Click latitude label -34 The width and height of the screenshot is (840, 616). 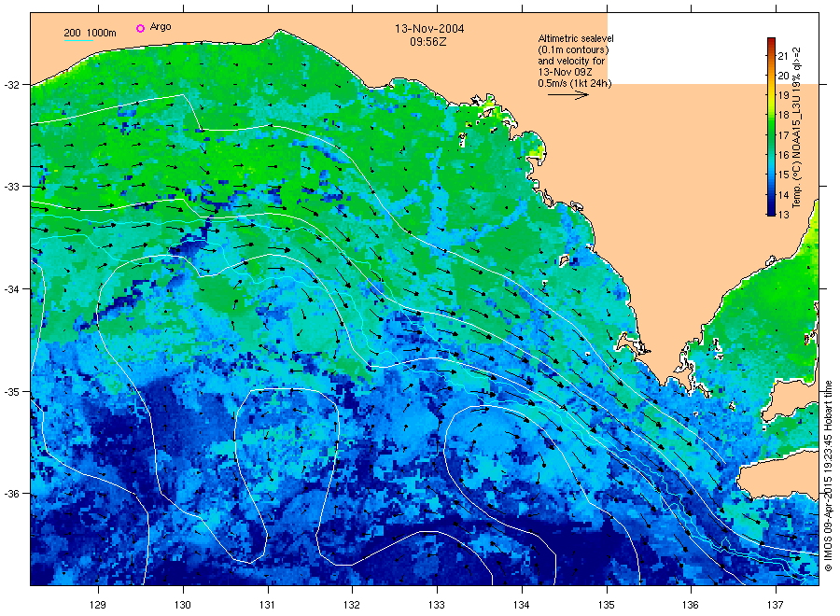tap(12, 289)
